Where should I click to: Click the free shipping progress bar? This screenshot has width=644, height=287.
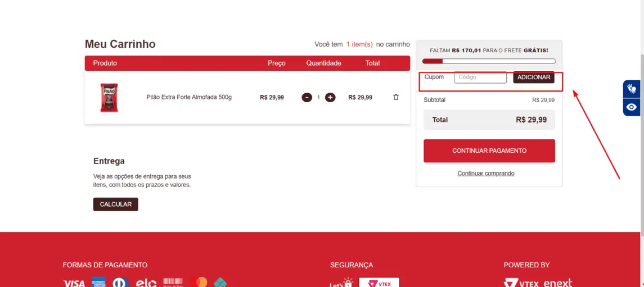[x=489, y=62]
